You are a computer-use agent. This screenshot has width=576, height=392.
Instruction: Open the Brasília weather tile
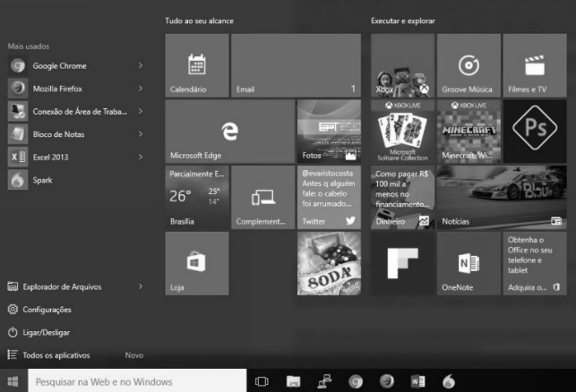tap(197, 197)
